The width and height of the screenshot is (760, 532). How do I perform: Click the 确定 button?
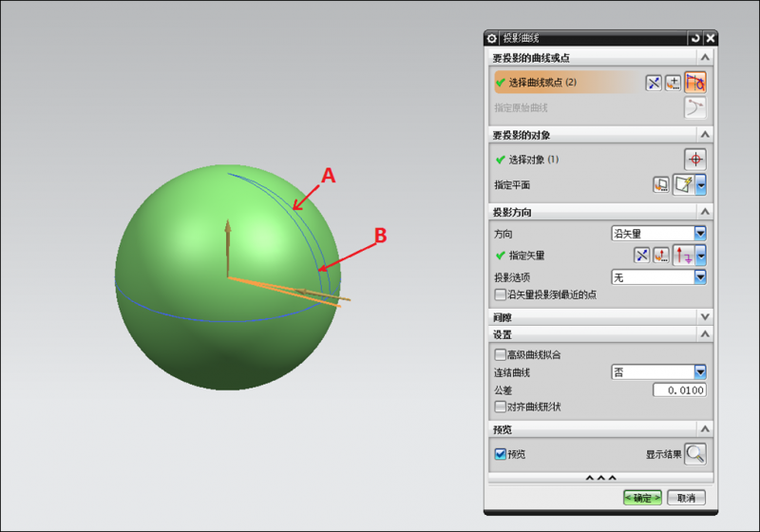(642, 498)
